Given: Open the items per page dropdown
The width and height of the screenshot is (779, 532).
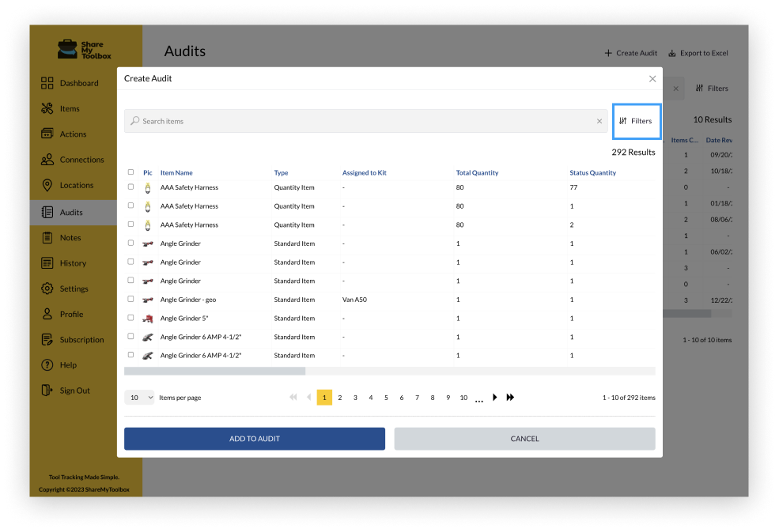Looking at the screenshot, I should tap(139, 398).
